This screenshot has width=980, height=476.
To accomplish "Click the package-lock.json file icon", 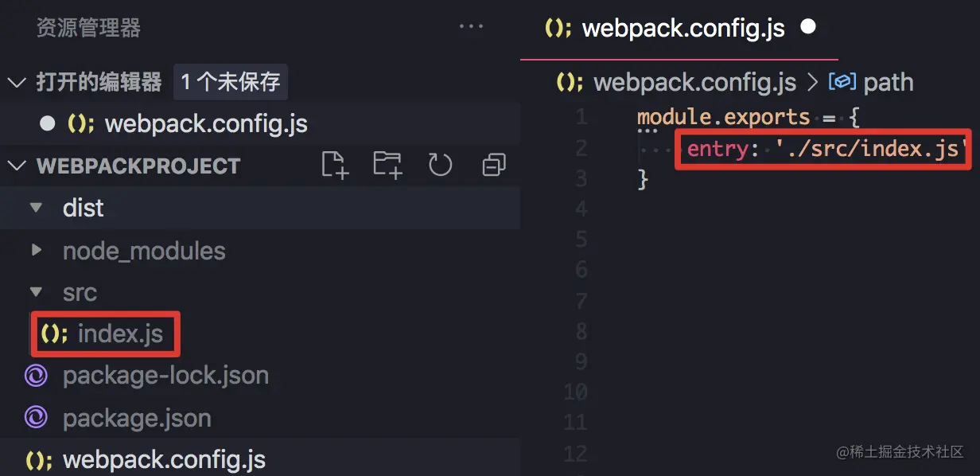I will pos(36,376).
